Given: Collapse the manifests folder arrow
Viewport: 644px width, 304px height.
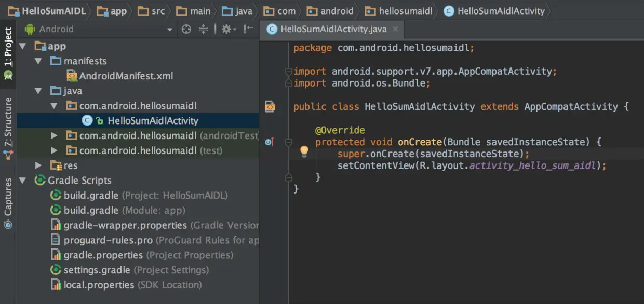Looking at the screenshot, I should pos(38,61).
